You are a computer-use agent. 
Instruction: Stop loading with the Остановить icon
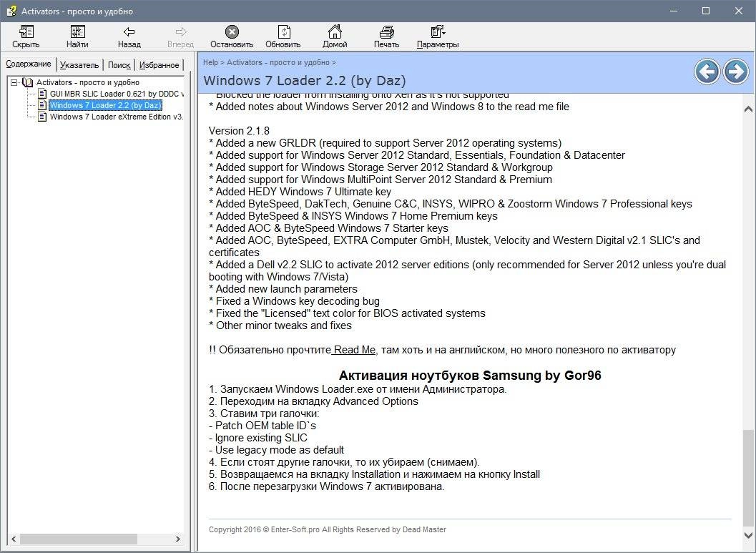click(x=232, y=32)
